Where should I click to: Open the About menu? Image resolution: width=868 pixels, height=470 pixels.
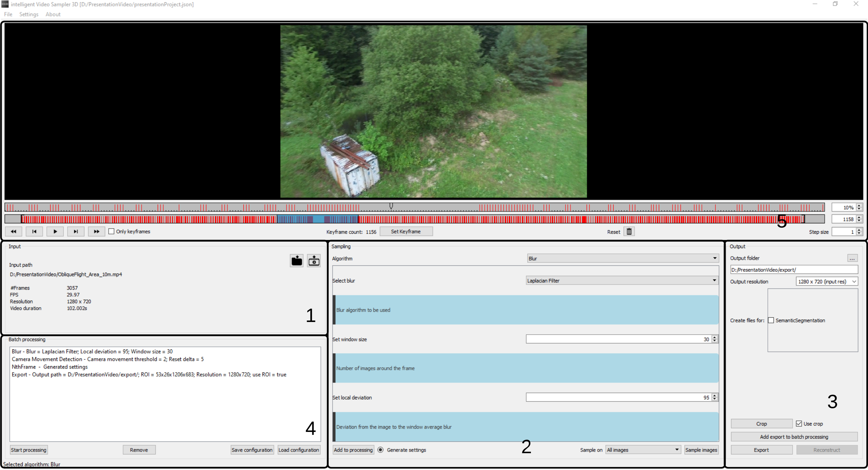point(53,14)
